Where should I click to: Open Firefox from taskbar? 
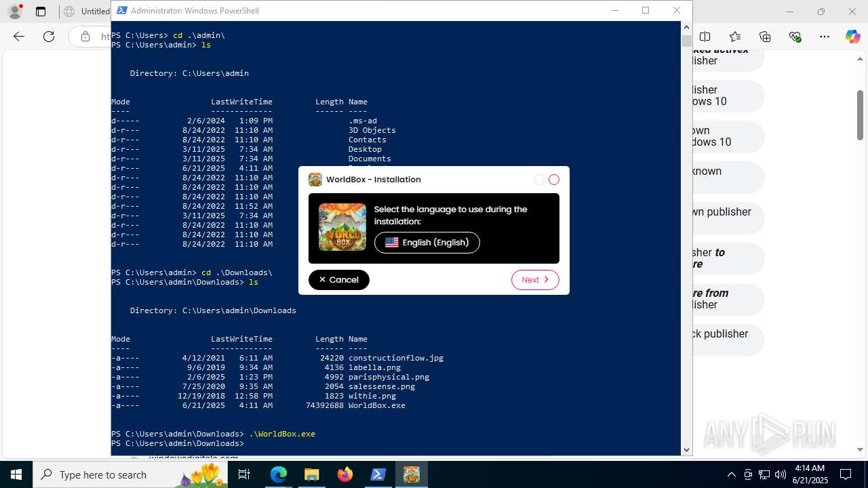click(345, 474)
